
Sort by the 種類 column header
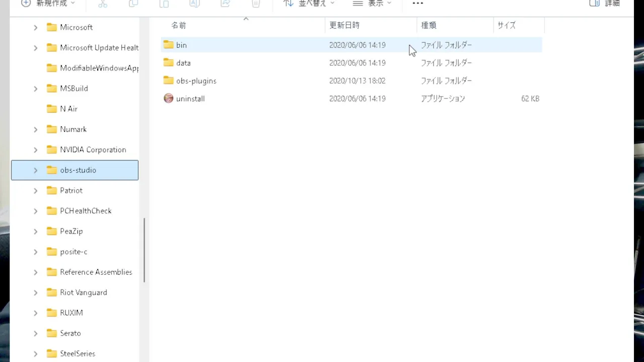pos(428,25)
